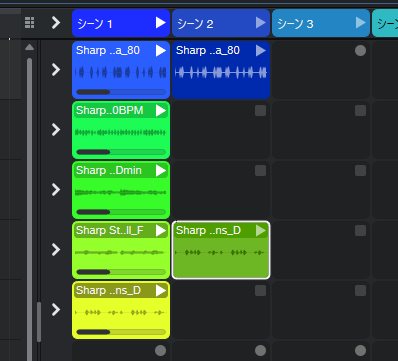
Task: Play the Sharp..0BPM clip
Action: (161, 111)
